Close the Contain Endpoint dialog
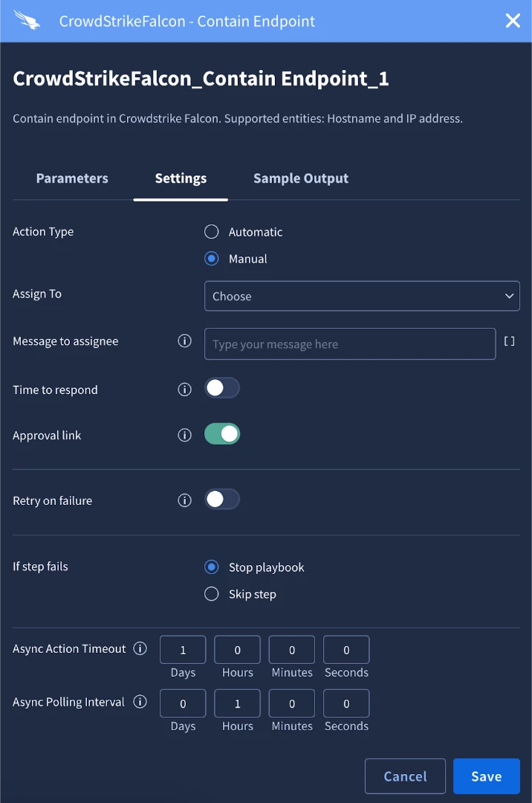 513,21
